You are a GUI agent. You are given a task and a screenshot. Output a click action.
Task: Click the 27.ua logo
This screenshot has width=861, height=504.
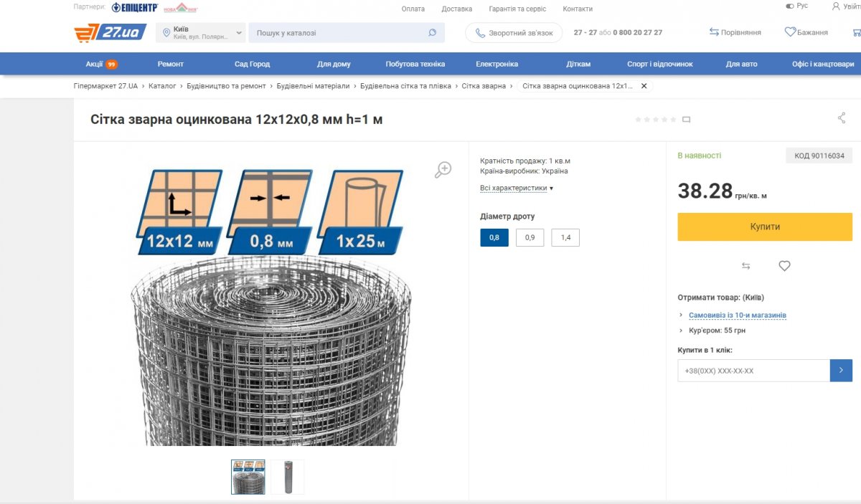[110, 32]
